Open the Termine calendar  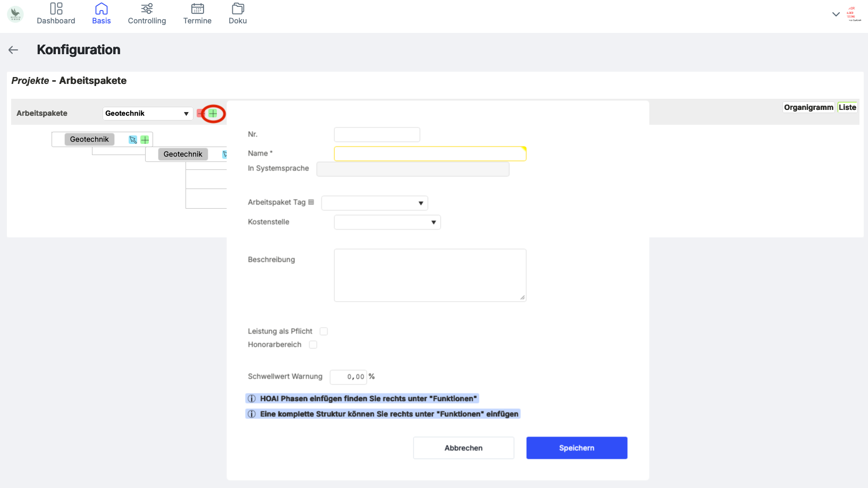(197, 14)
